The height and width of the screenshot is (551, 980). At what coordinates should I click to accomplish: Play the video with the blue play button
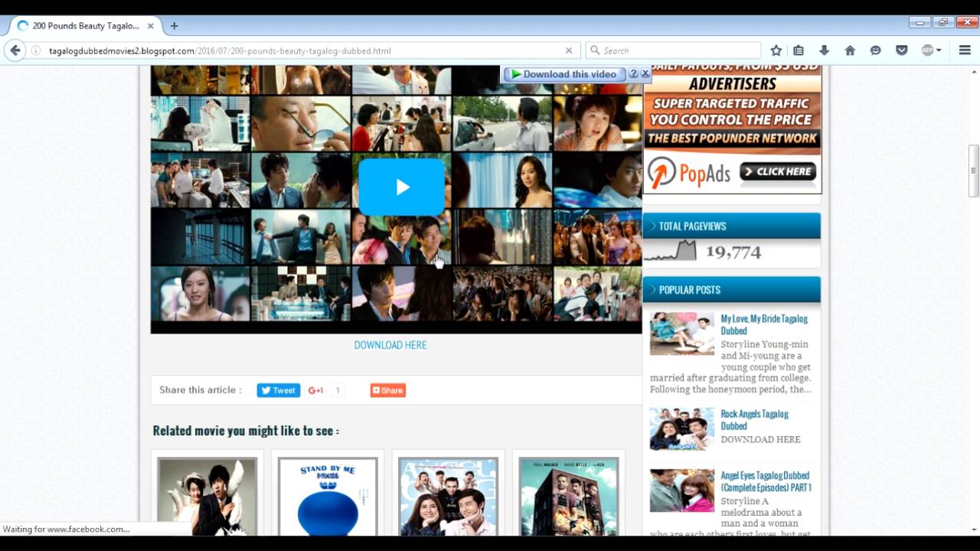[x=402, y=187]
